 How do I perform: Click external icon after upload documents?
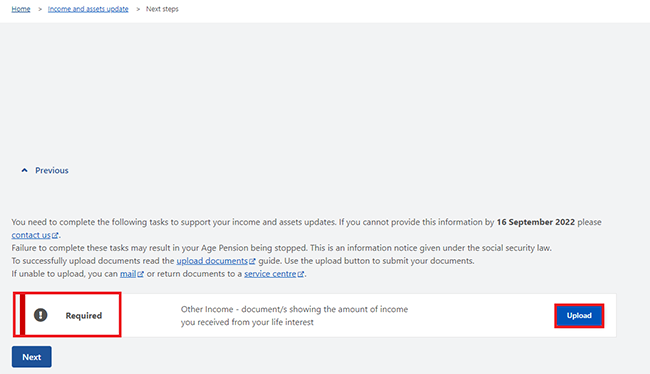click(252, 261)
